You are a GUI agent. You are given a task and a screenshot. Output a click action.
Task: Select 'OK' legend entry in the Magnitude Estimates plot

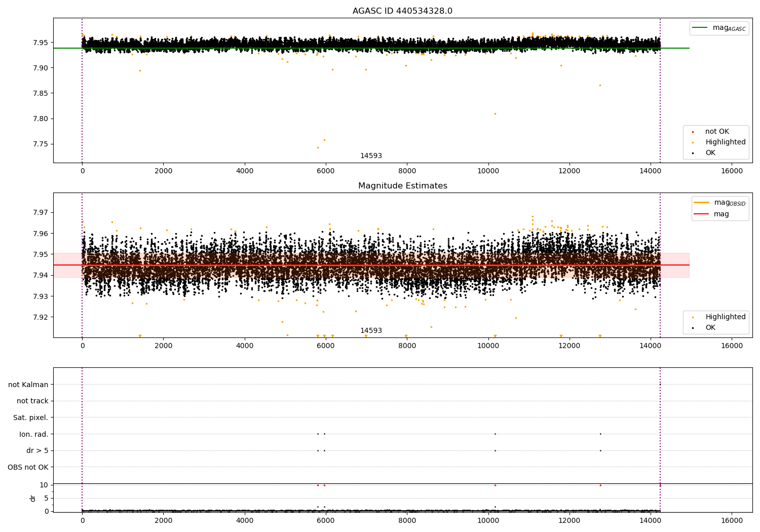[710, 328]
